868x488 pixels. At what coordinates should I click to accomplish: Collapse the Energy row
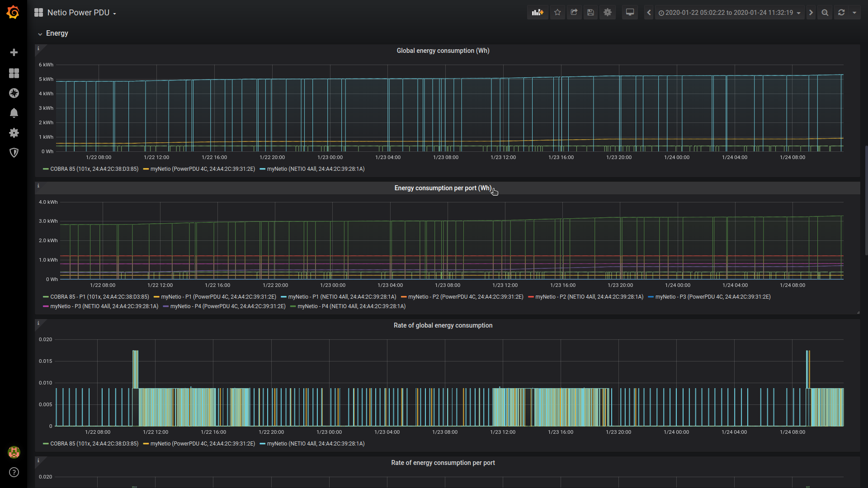point(57,33)
